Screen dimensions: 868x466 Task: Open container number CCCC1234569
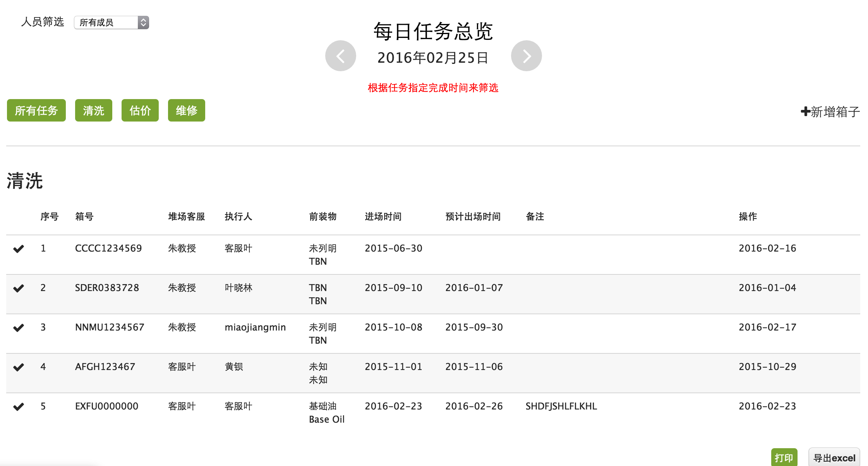[x=108, y=248]
